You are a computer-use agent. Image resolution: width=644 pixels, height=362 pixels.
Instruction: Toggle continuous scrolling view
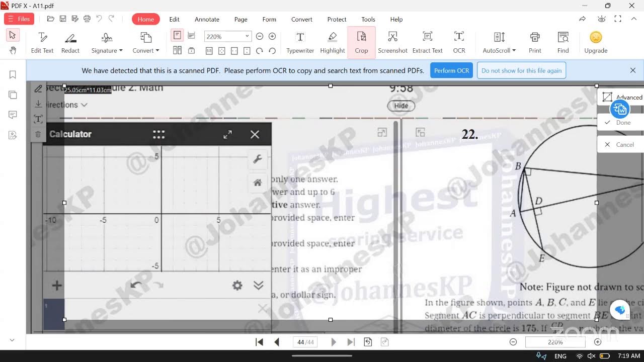191,36
